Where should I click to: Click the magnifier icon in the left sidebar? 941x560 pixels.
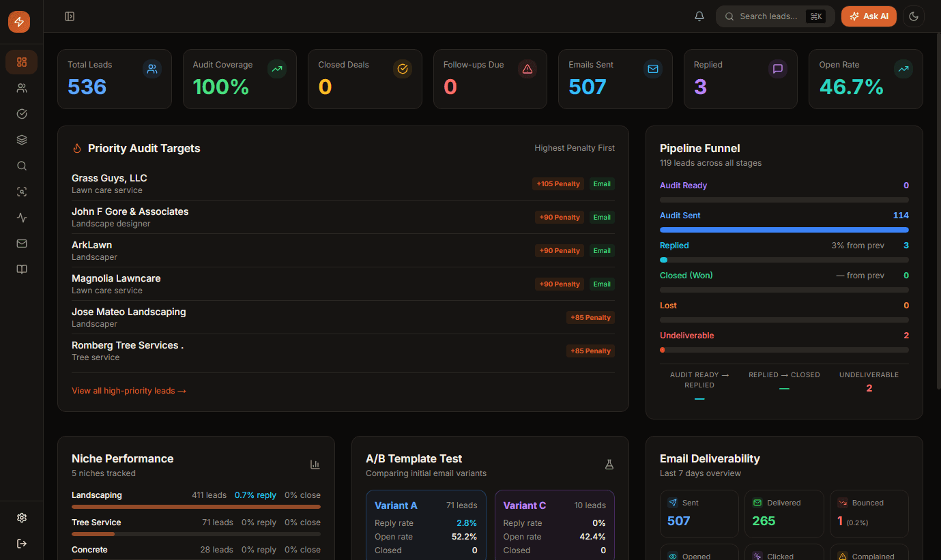pyautogui.click(x=22, y=166)
